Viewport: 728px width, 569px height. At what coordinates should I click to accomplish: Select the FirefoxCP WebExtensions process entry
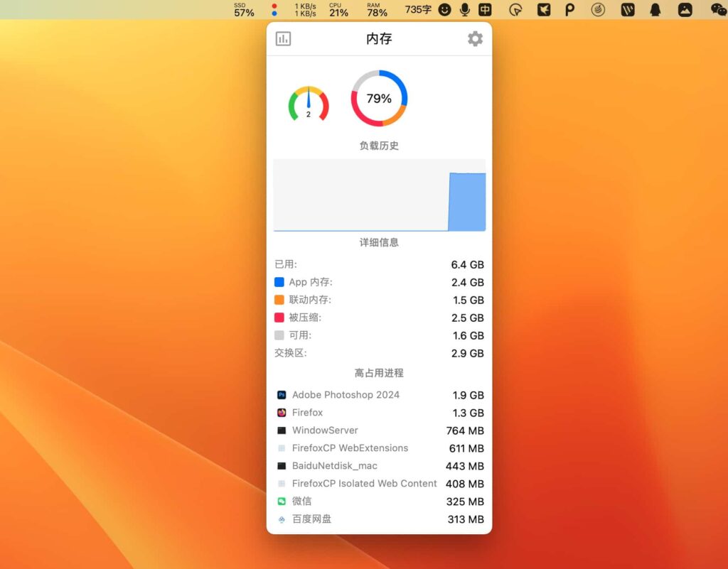pyautogui.click(x=351, y=448)
